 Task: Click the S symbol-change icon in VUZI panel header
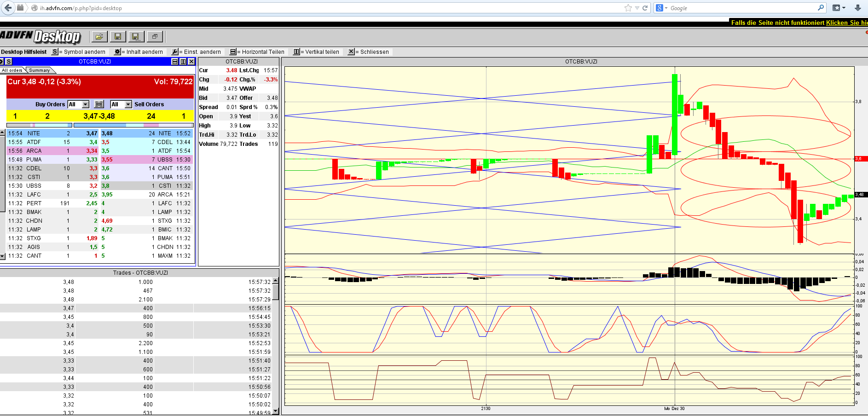pyautogui.click(x=9, y=62)
